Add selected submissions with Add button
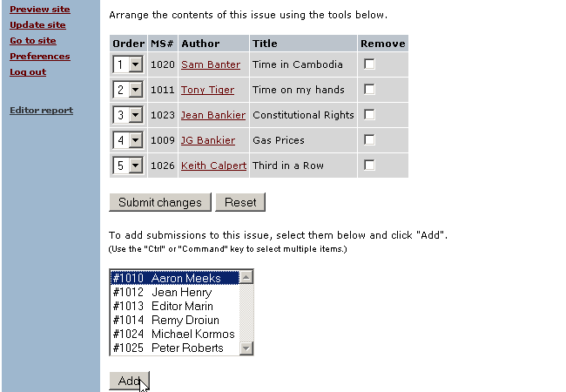This screenshot has height=392, width=566. click(129, 381)
